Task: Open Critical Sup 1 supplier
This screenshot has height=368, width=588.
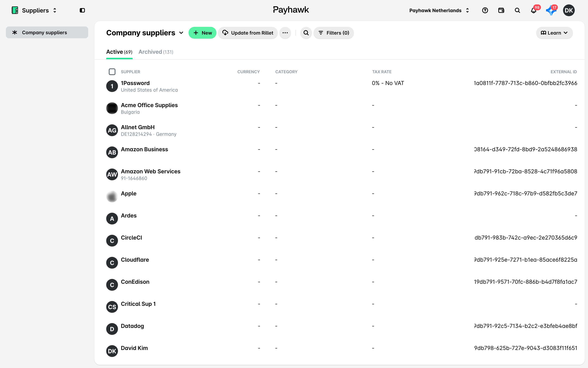Action: [x=342, y=307]
